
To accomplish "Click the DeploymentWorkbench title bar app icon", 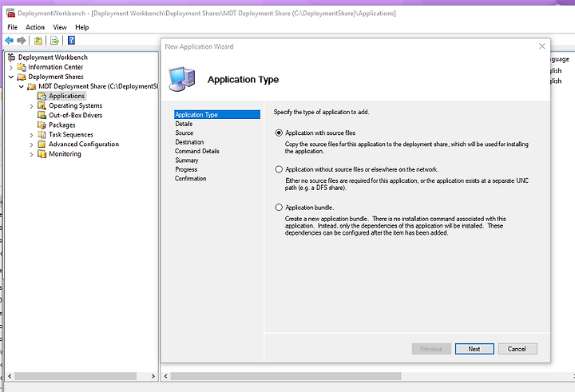I will point(10,13).
